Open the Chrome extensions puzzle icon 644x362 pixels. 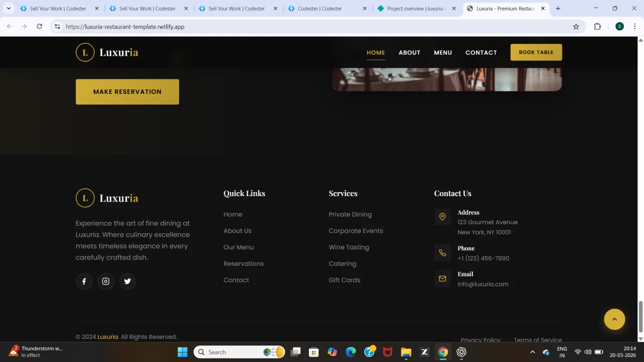598,27
